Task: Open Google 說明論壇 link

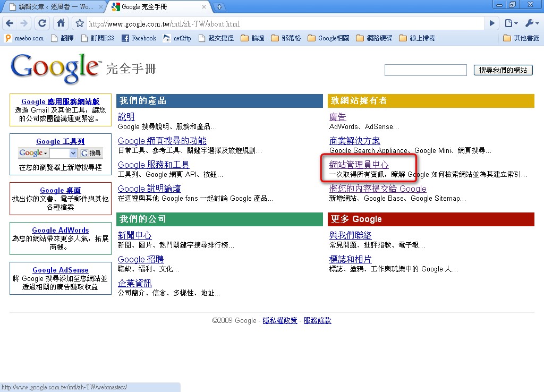Action: click(149, 189)
